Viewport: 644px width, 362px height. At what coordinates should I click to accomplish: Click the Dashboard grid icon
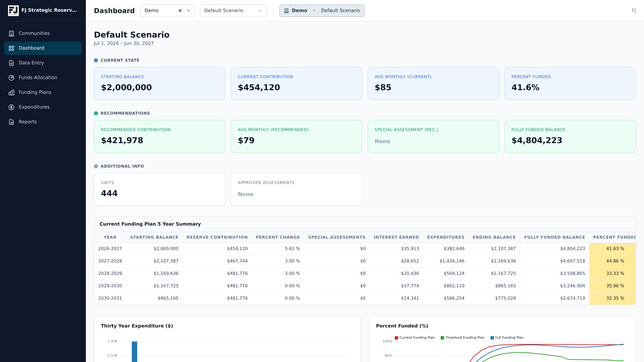(12, 48)
